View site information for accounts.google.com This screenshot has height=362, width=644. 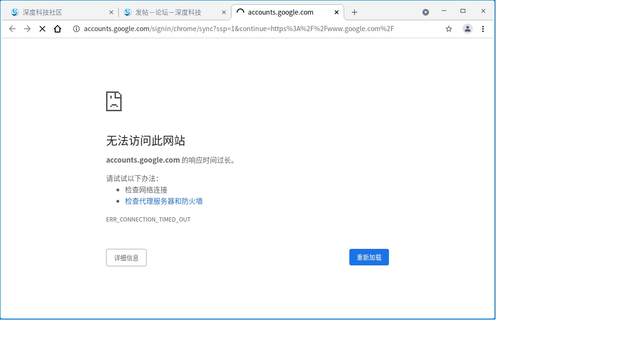tap(76, 29)
